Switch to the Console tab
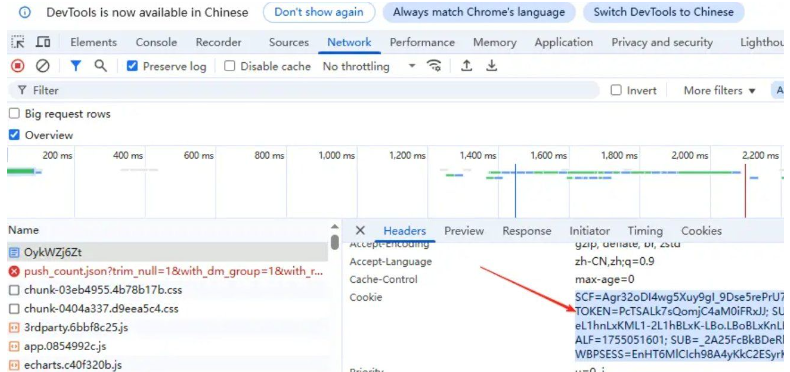 (x=156, y=42)
